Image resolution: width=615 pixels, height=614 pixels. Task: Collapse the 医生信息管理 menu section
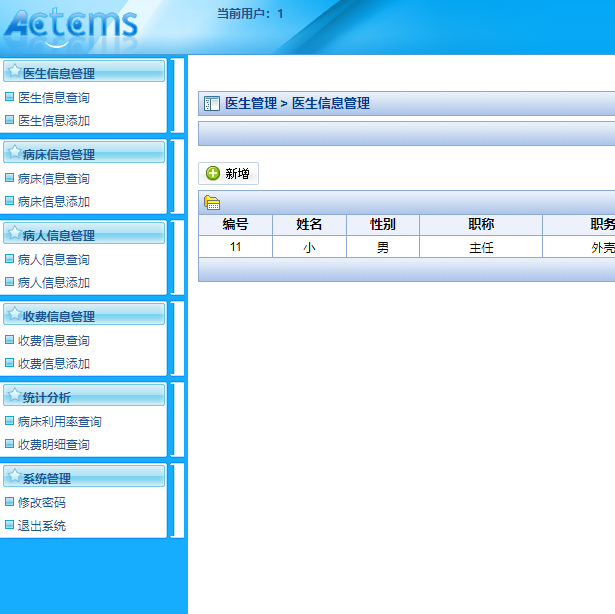coord(84,71)
